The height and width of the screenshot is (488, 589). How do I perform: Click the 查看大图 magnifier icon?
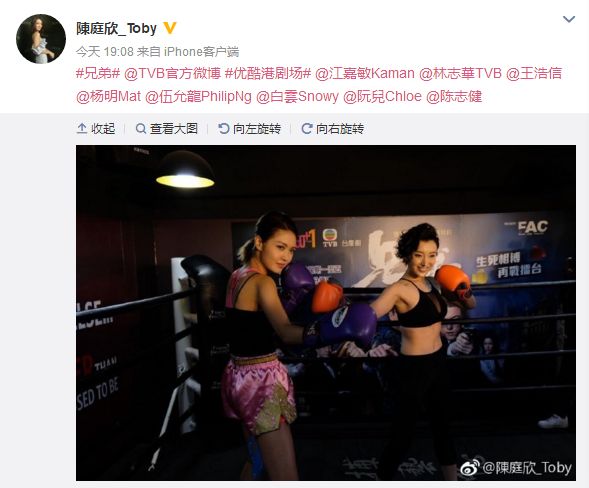point(141,129)
